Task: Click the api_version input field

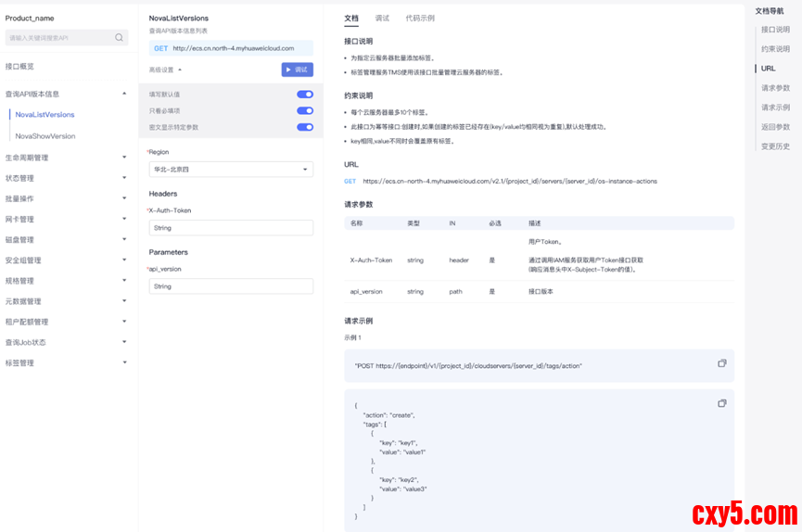Action: [231, 286]
